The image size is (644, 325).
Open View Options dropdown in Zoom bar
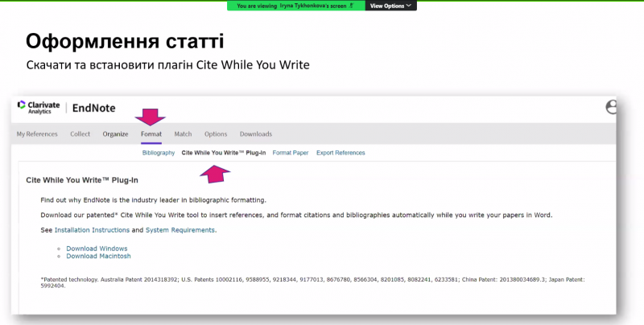click(390, 6)
